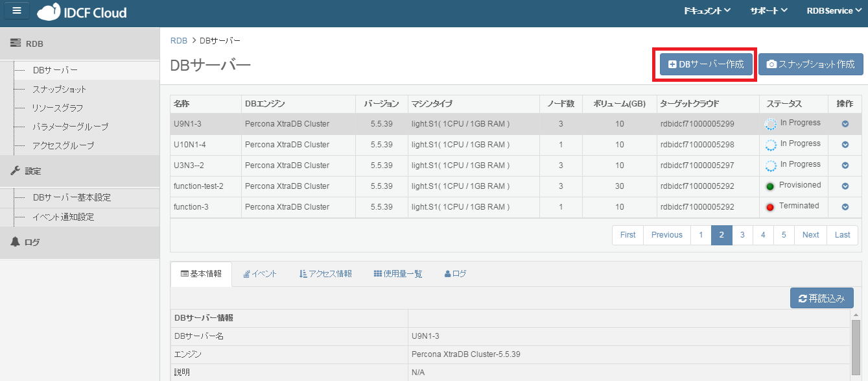Go to page 3 in pagination
The image size is (868, 381).
[x=742, y=235]
